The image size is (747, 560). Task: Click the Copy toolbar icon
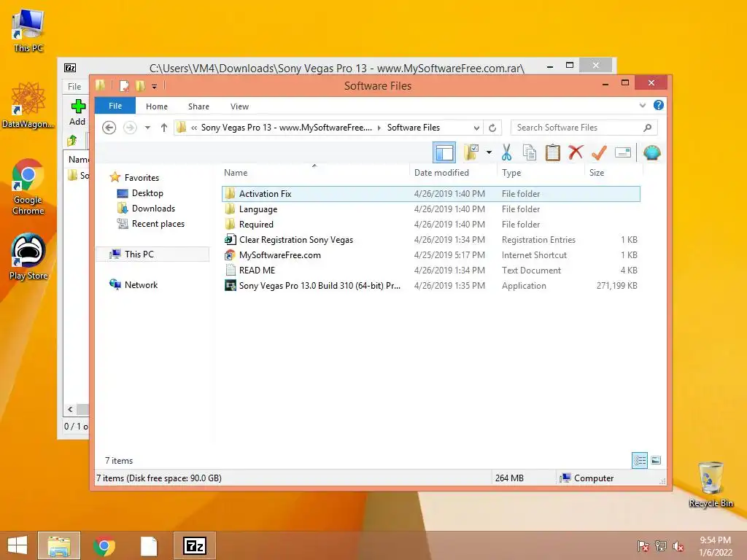click(530, 153)
